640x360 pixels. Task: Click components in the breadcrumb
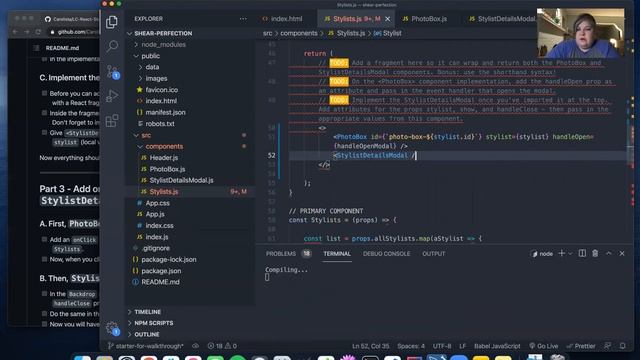(298, 33)
